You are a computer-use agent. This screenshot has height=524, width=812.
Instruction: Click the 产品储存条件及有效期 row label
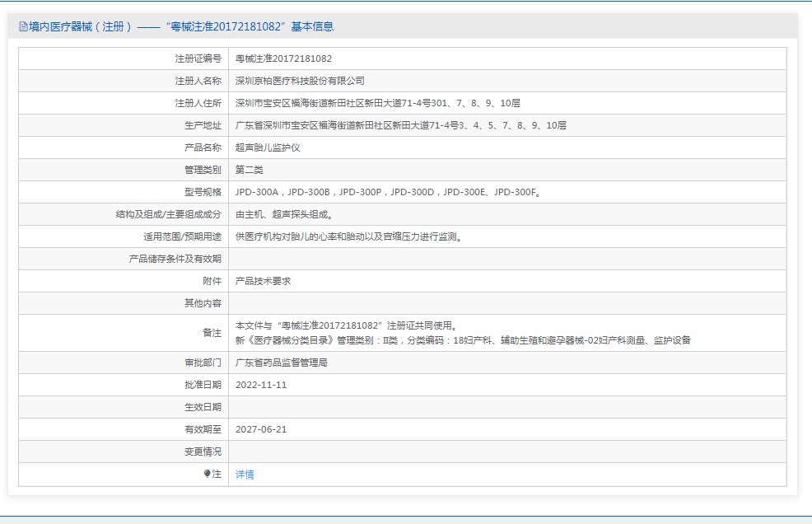point(175,259)
